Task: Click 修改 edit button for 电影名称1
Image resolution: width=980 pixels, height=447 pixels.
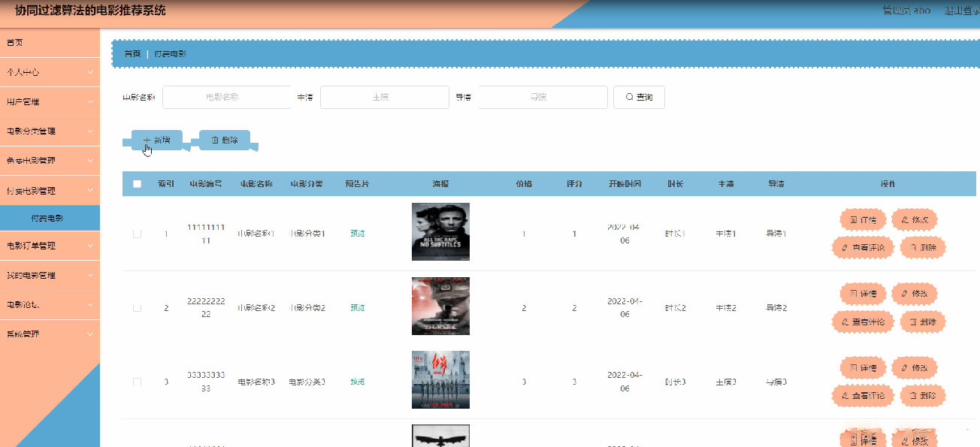Action: click(915, 220)
